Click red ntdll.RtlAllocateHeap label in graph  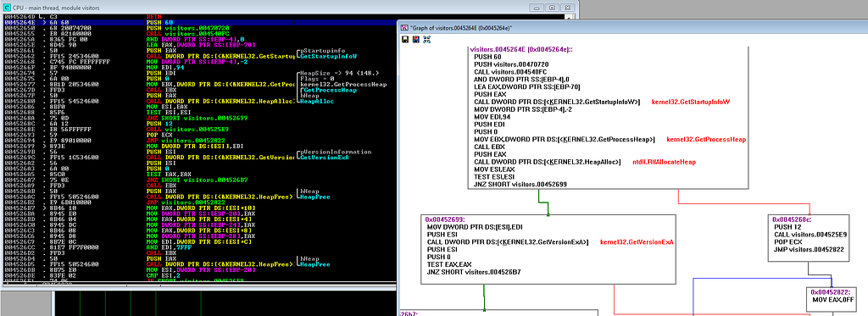664,162
